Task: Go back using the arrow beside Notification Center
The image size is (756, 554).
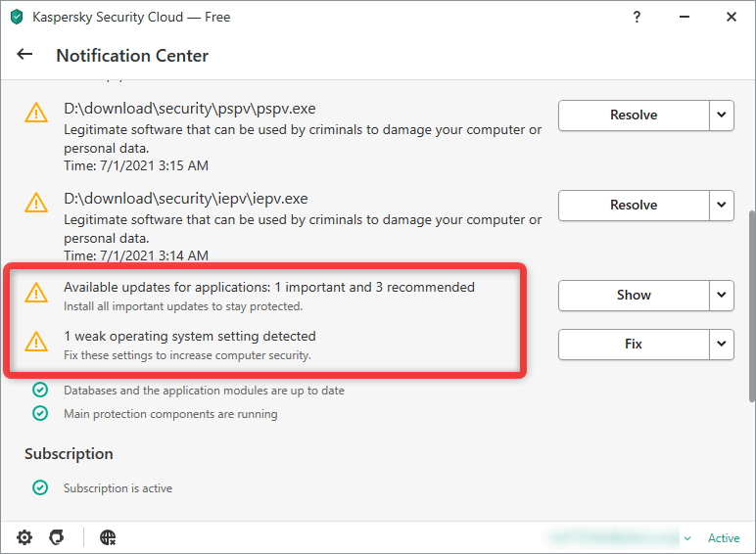Action: (x=24, y=54)
